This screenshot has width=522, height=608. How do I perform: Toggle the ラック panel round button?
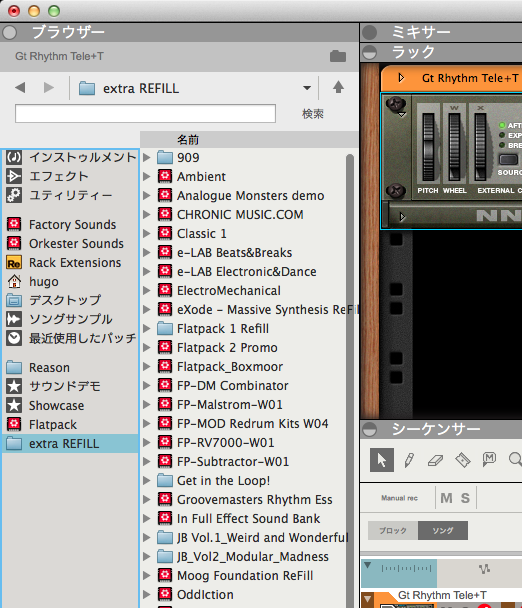(370, 52)
